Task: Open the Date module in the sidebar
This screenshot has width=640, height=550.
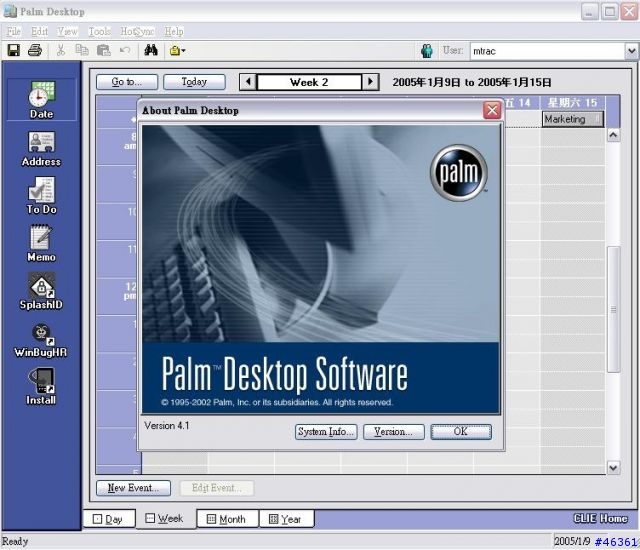Action: pos(41,100)
